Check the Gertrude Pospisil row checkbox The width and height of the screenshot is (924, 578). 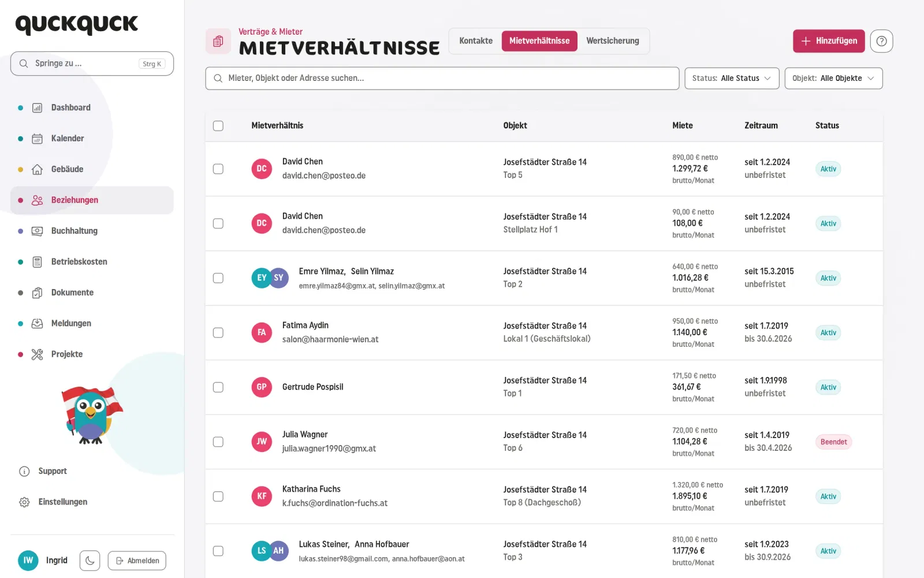(x=218, y=387)
